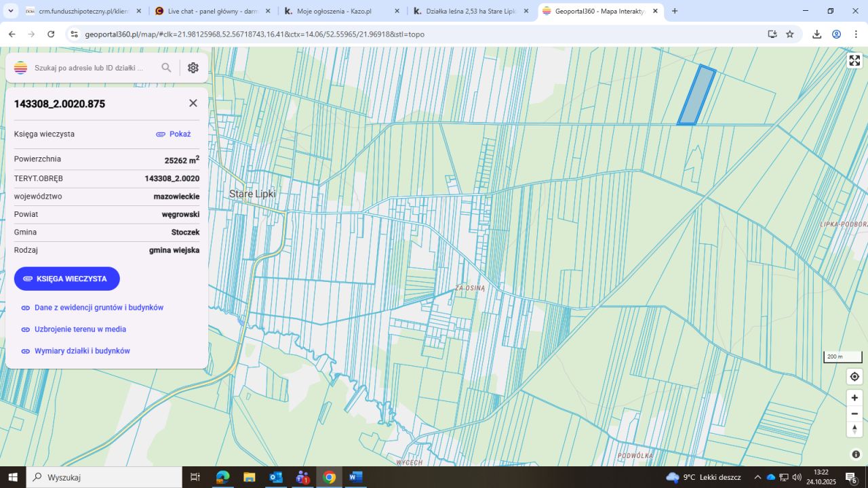Image resolution: width=868 pixels, height=488 pixels.
Task: Open notification center icon
Action: pyautogui.click(x=852, y=477)
